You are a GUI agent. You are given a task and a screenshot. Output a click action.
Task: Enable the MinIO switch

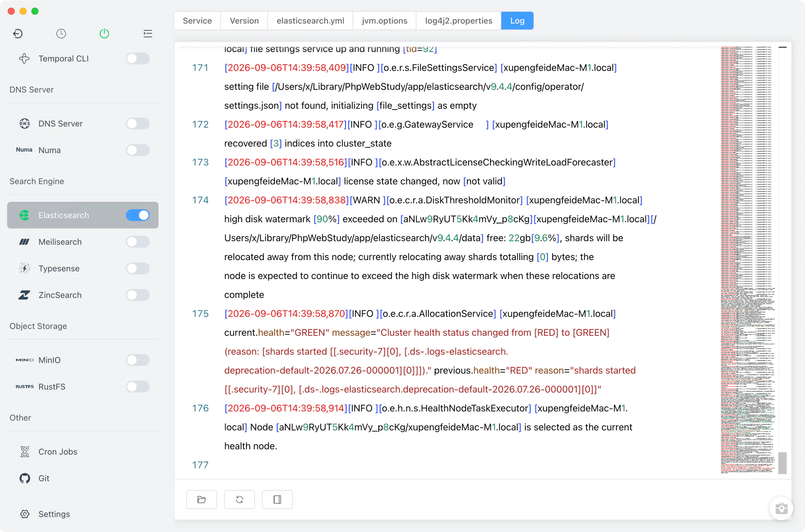138,360
